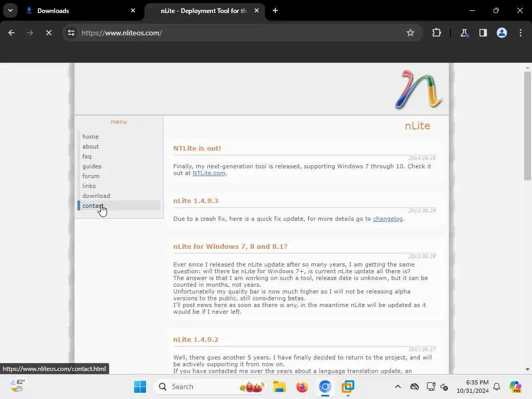Bookmark this page with the star icon
This screenshot has height=399, width=532.
[x=410, y=33]
